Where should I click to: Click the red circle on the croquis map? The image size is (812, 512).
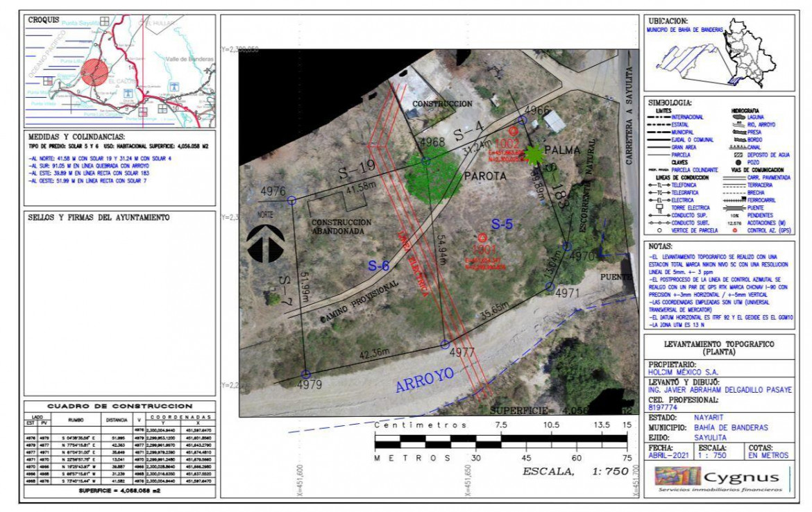point(95,72)
